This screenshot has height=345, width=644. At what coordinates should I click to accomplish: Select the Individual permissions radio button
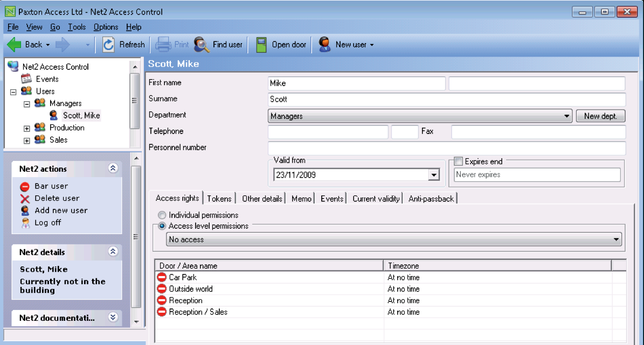coord(162,215)
